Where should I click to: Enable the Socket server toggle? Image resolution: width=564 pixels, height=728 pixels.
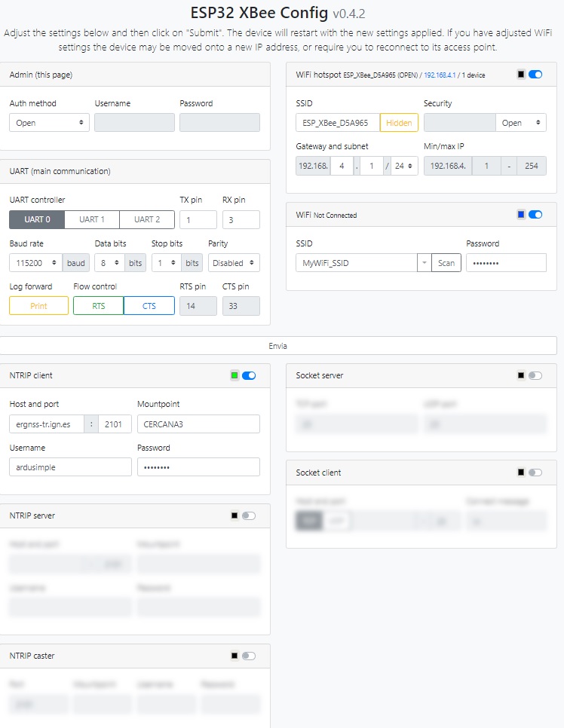coord(535,375)
